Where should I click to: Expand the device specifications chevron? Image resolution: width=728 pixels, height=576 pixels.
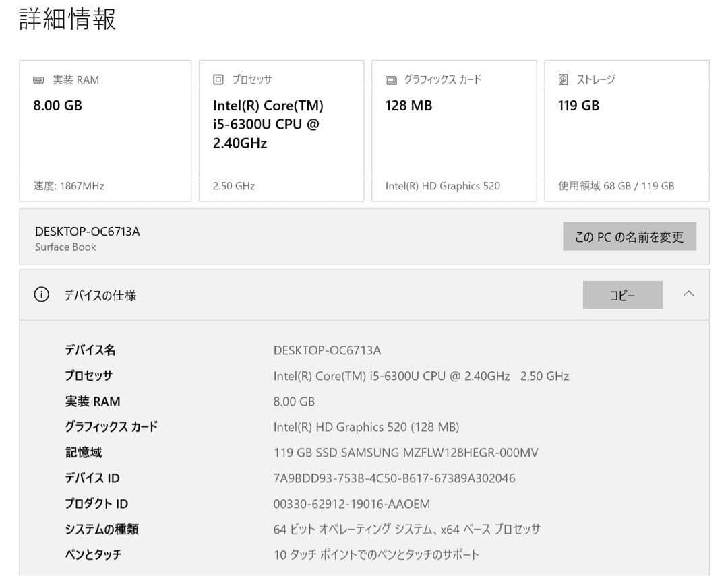[x=689, y=294]
